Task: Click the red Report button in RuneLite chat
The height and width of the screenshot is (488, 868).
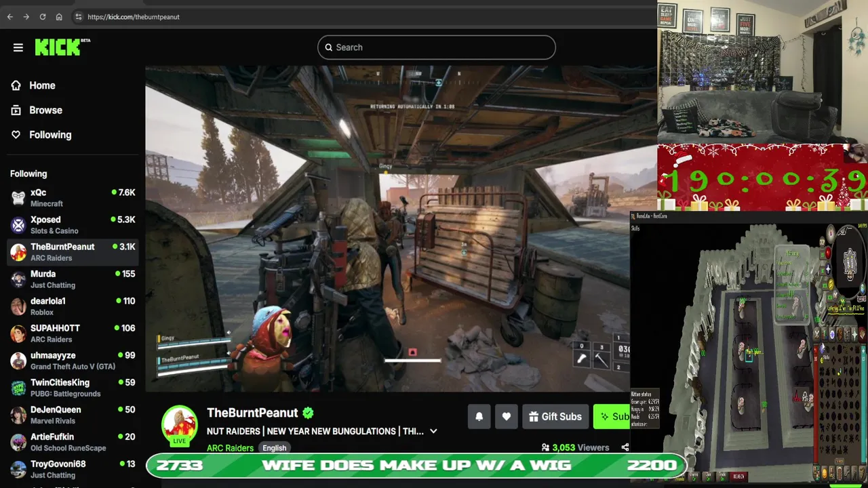Action: point(737,476)
